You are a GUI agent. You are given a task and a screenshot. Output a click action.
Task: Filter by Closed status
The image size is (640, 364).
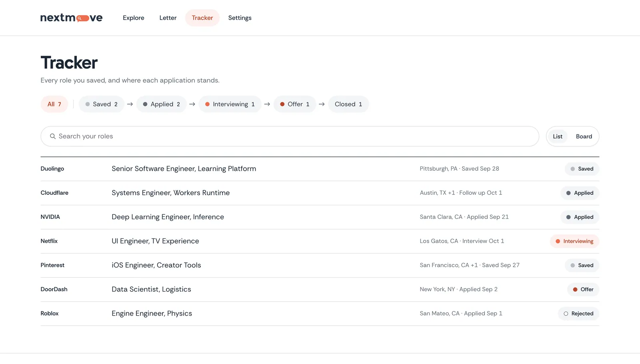pos(348,104)
